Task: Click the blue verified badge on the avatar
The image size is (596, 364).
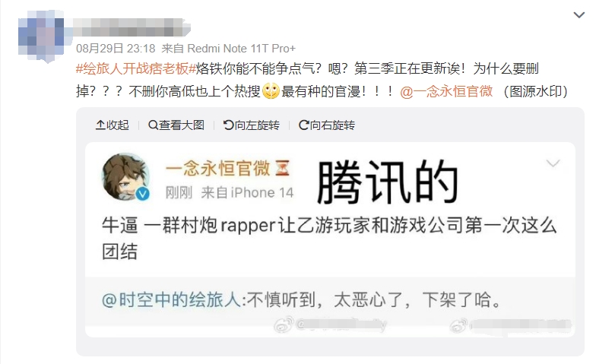Action: click(x=143, y=194)
